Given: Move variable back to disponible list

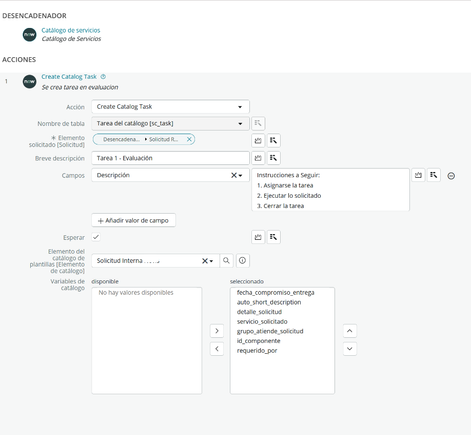Looking at the screenshot, I should click(217, 349).
